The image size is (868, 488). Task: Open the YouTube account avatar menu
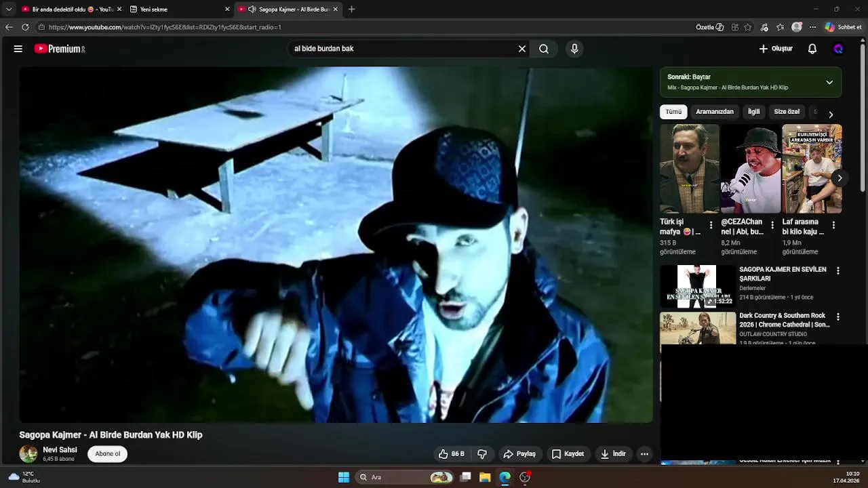pyautogui.click(x=838, y=49)
